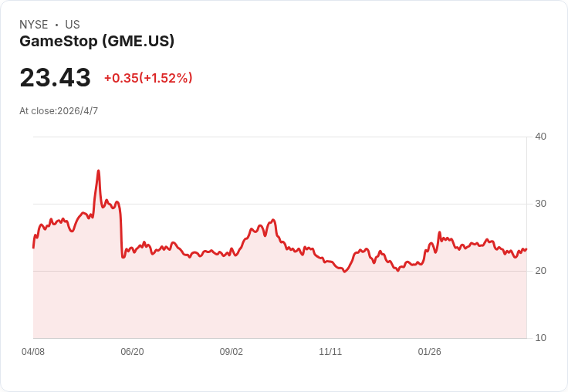Click the 09/02 date axis label
The height and width of the screenshot is (392, 568).
pyautogui.click(x=231, y=352)
